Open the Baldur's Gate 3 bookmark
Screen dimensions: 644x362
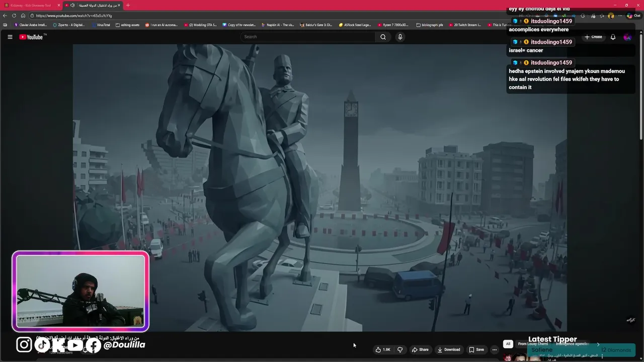[316, 25]
